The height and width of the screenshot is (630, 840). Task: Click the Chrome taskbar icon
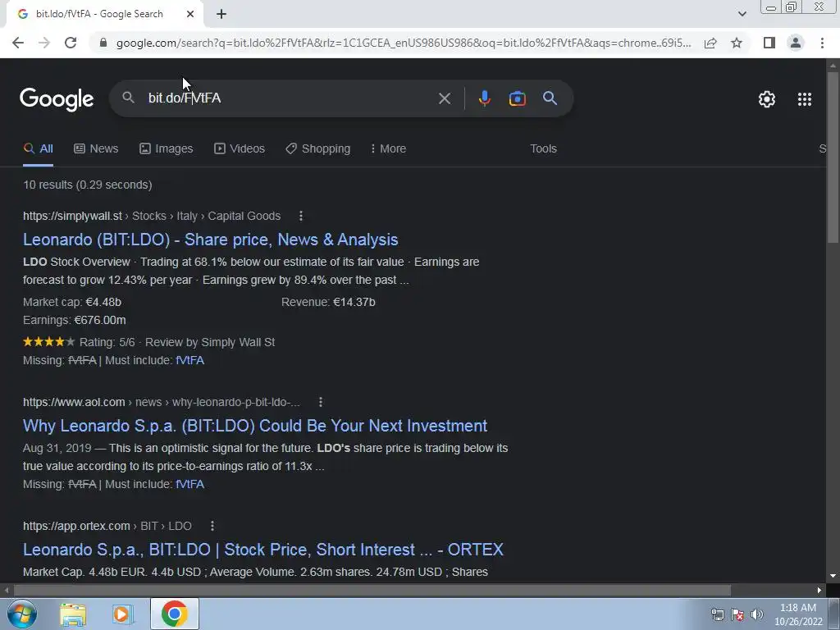(x=174, y=614)
